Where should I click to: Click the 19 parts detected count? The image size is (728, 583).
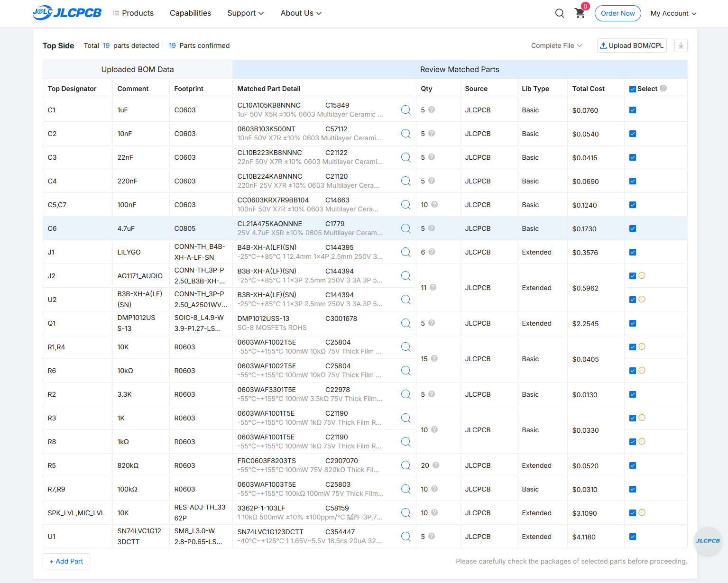tap(106, 46)
